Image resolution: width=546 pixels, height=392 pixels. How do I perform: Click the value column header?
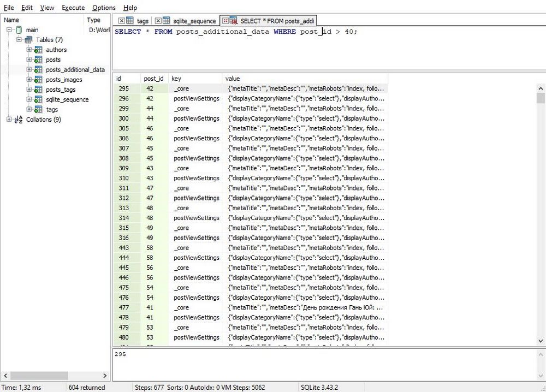(x=305, y=79)
